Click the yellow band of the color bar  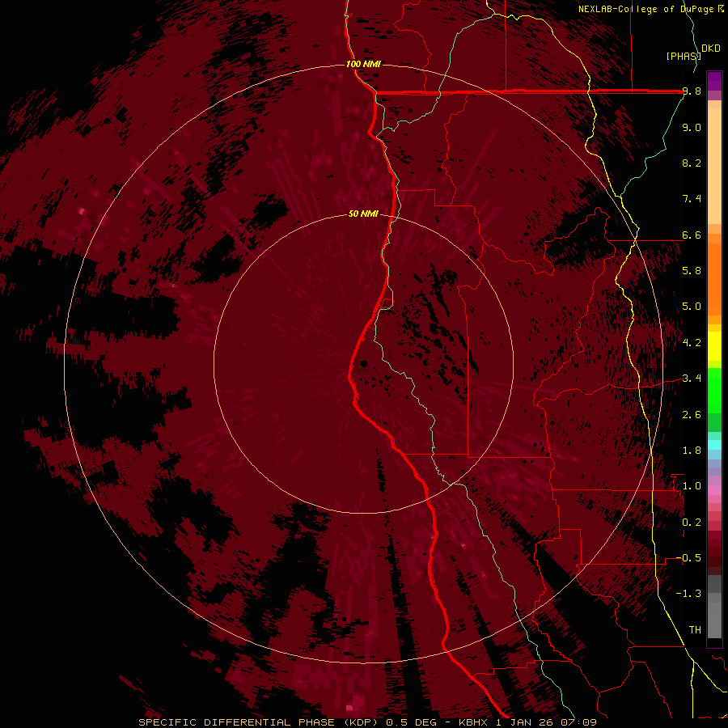click(714, 346)
